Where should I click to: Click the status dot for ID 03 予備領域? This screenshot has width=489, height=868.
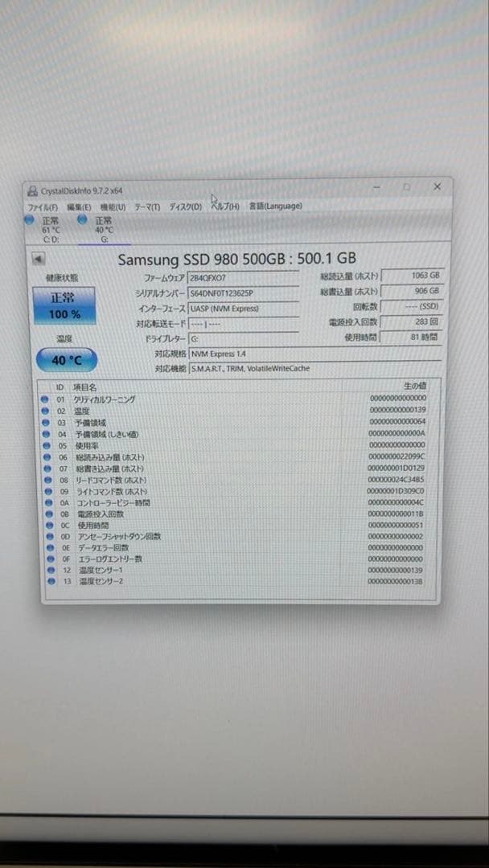[45, 423]
